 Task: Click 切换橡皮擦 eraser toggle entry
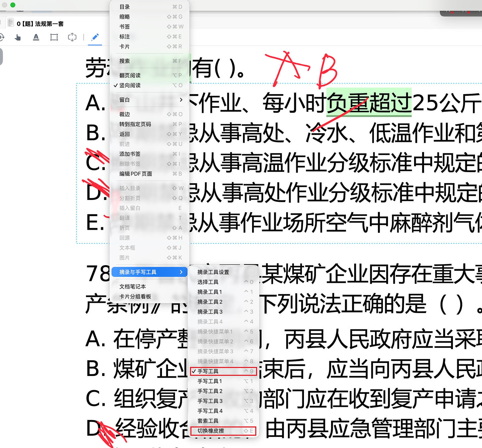223,431
